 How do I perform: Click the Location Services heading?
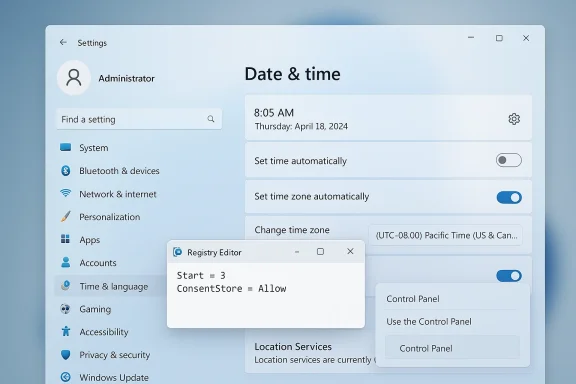[293, 347]
